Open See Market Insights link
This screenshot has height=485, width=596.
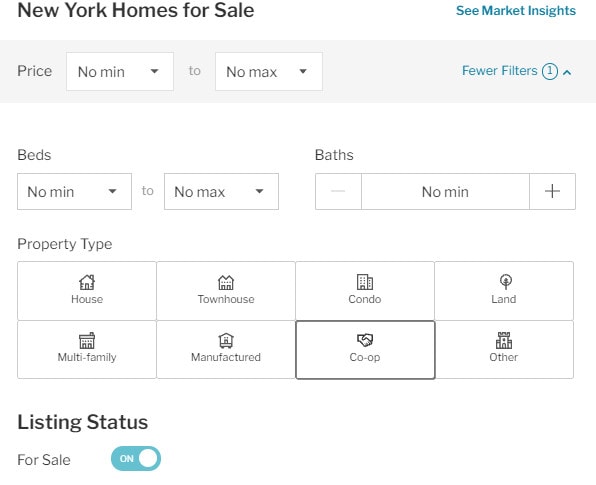[516, 11]
